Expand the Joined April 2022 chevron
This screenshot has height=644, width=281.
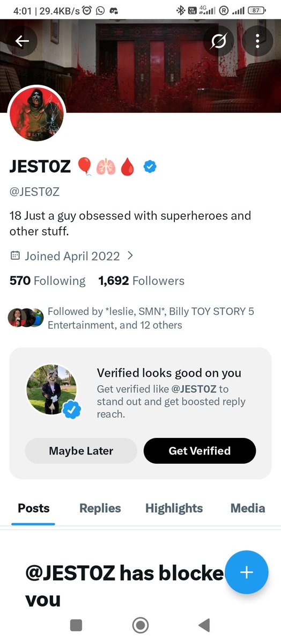point(130,256)
